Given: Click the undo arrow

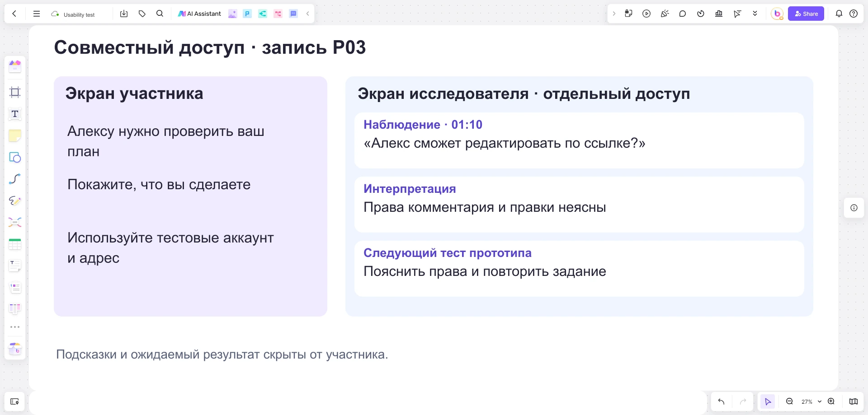Looking at the screenshot, I should click(721, 401).
